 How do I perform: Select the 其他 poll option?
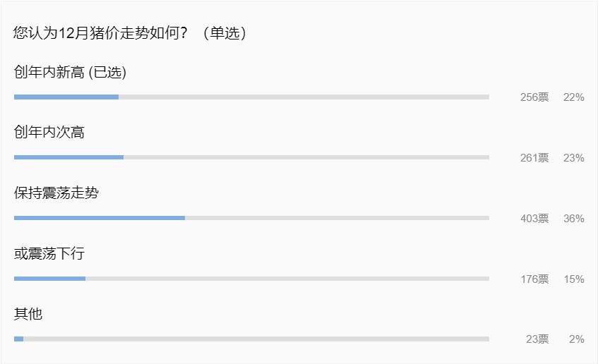click(28, 314)
